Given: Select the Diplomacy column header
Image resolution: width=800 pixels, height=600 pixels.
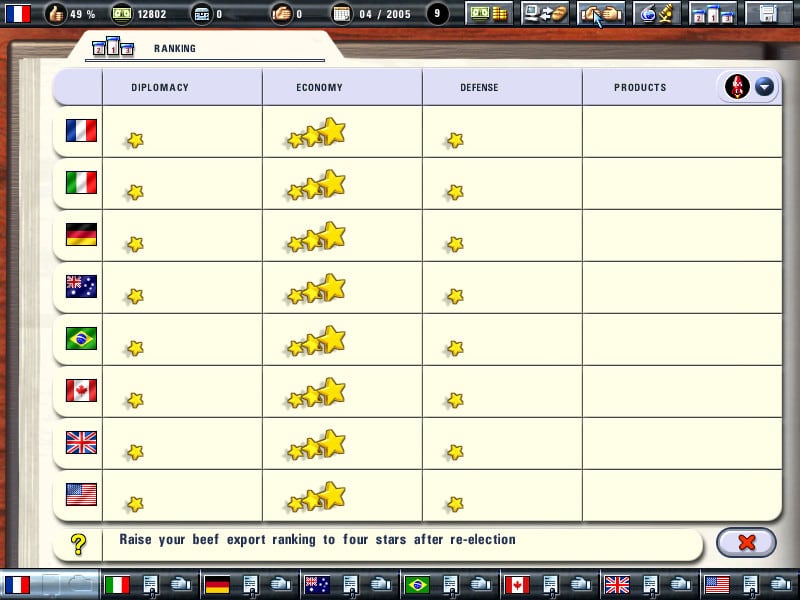Looking at the screenshot, I should pos(160,87).
